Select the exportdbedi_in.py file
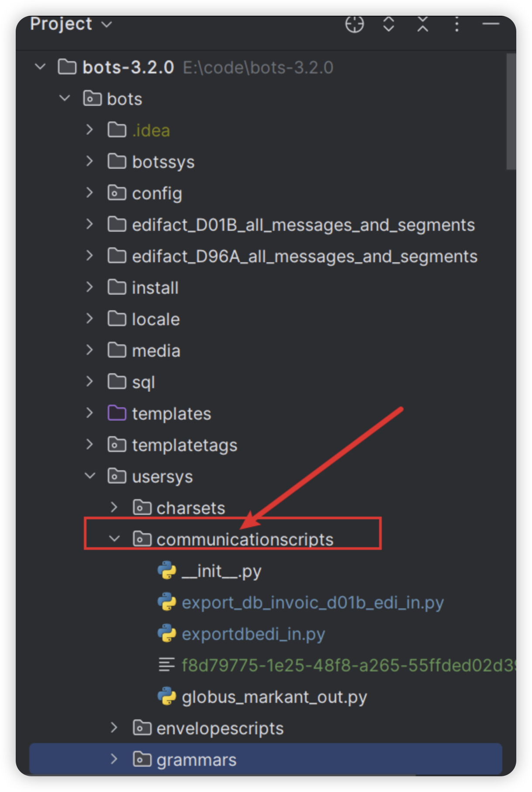Image resolution: width=532 pixels, height=792 pixels. pyautogui.click(x=253, y=634)
